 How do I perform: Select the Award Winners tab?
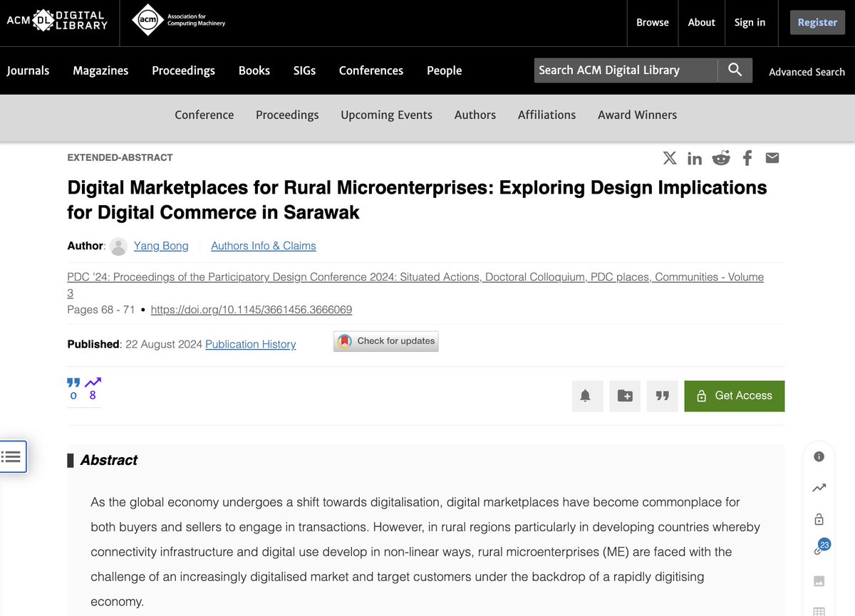pyautogui.click(x=637, y=115)
